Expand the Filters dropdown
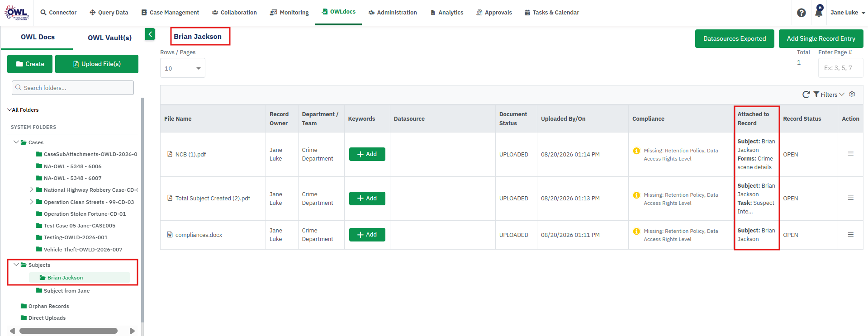The height and width of the screenshot is (336, 868). 829,95
